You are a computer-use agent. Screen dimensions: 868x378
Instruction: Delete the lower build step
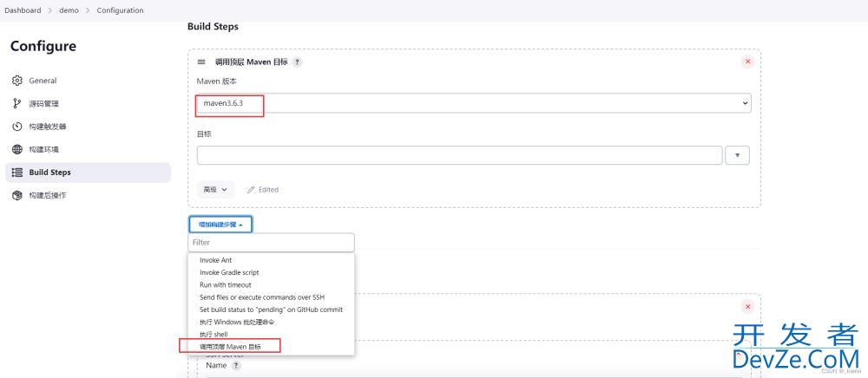coord(748,306)
